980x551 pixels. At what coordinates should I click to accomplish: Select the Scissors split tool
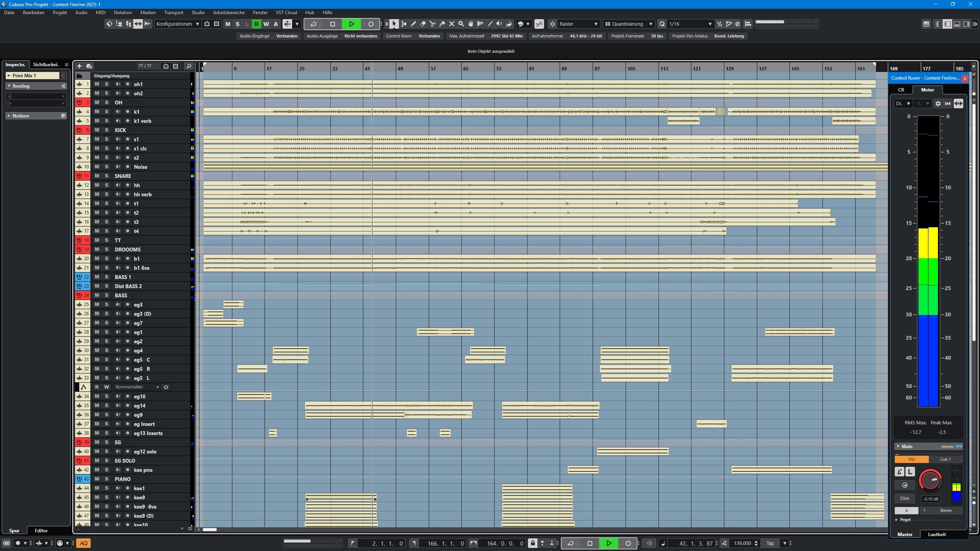pyautogui.click(x=432, y=24)
